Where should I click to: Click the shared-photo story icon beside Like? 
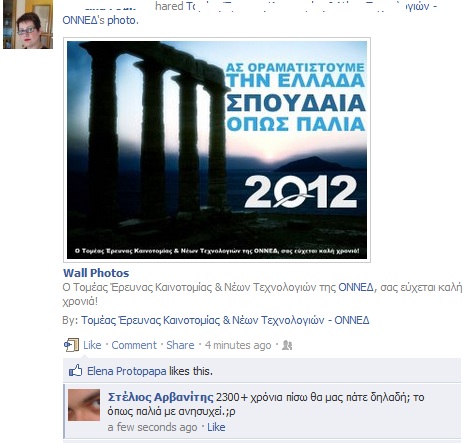click(x=71, y=345)
